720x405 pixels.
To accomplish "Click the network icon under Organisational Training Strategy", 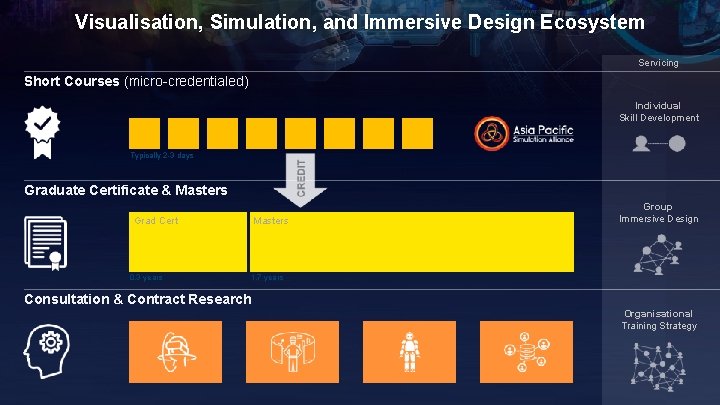I will [658, 366].
